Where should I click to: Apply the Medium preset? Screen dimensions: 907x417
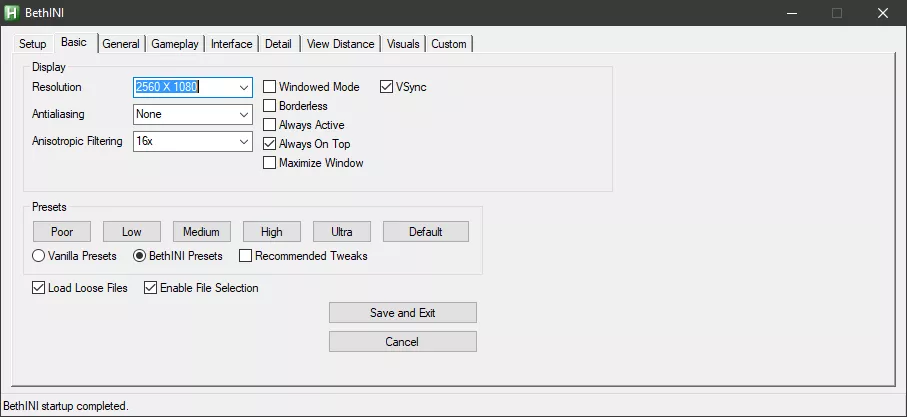click(201, 232)
